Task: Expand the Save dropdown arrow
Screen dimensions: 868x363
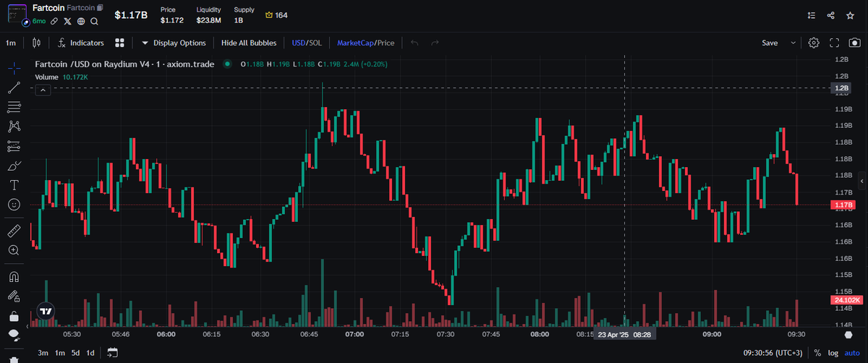Action: pyautogui.click(x=793, y=43)
